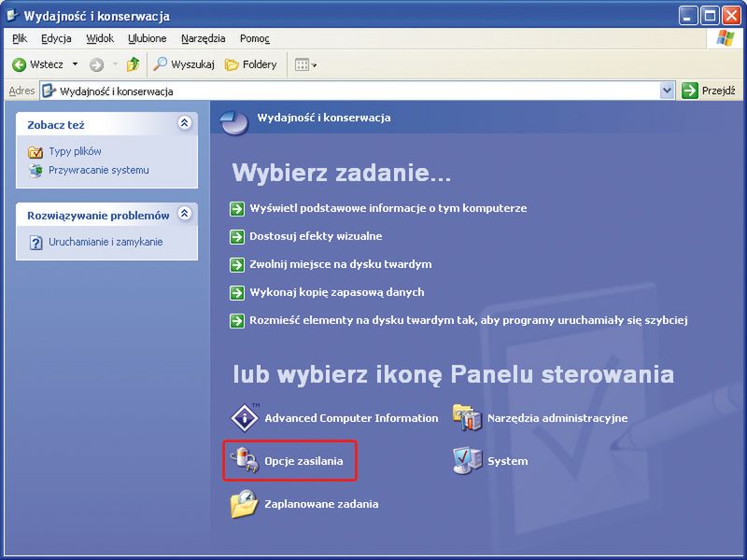Click the Opcje zasilania text label
This screenshot has height=560, width=747.
tap(304, 461)
